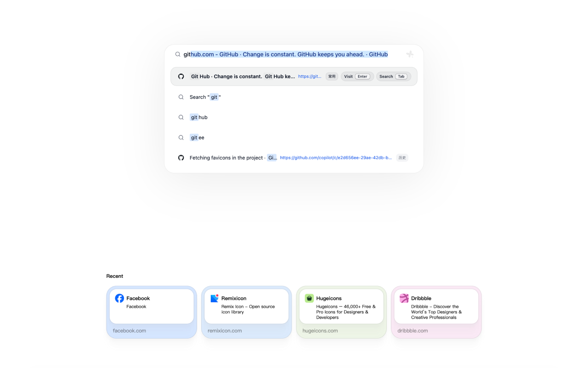588x368 pixels.
Task: Open the github.com/copilot history URL link
Action: (x=335, y=158)
